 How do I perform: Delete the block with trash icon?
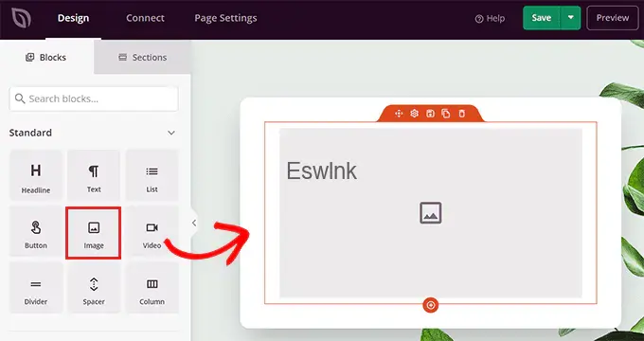461,114
